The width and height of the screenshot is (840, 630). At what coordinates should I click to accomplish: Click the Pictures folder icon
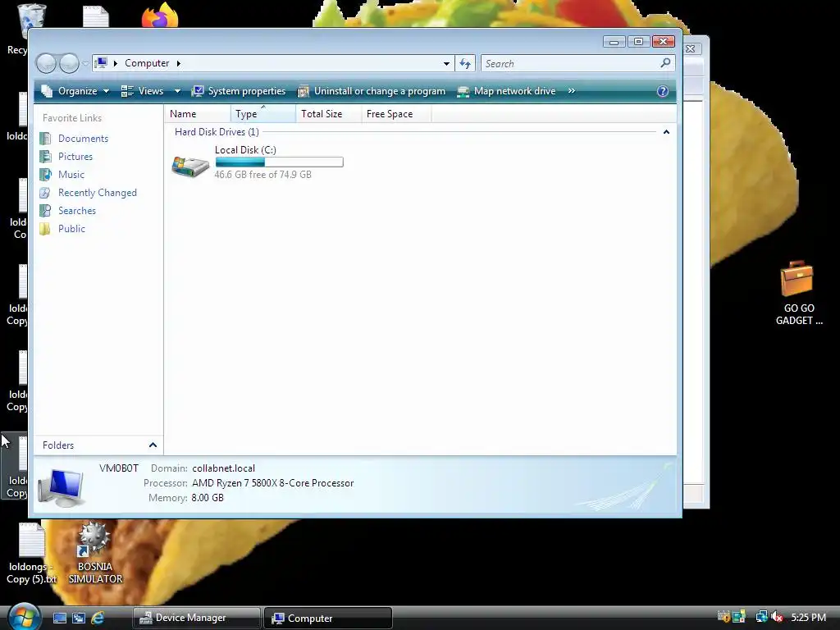(46, 157)
